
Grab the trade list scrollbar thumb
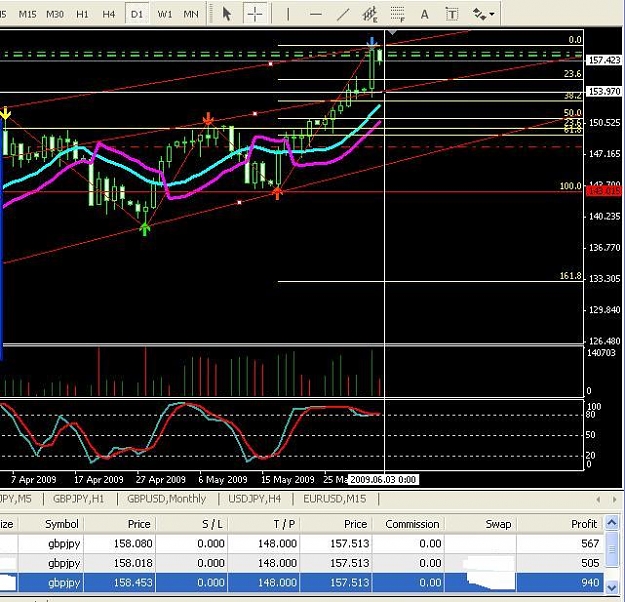click(611, 549)
